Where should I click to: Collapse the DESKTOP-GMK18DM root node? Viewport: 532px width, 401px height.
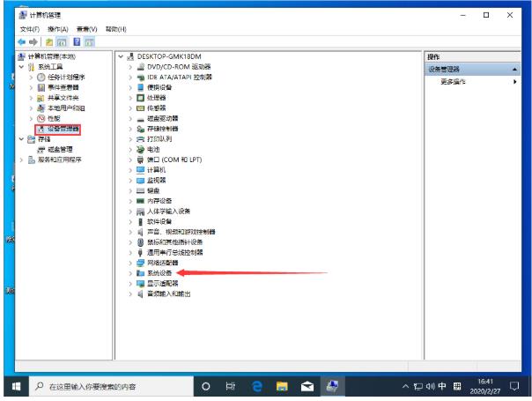point(121,56)
